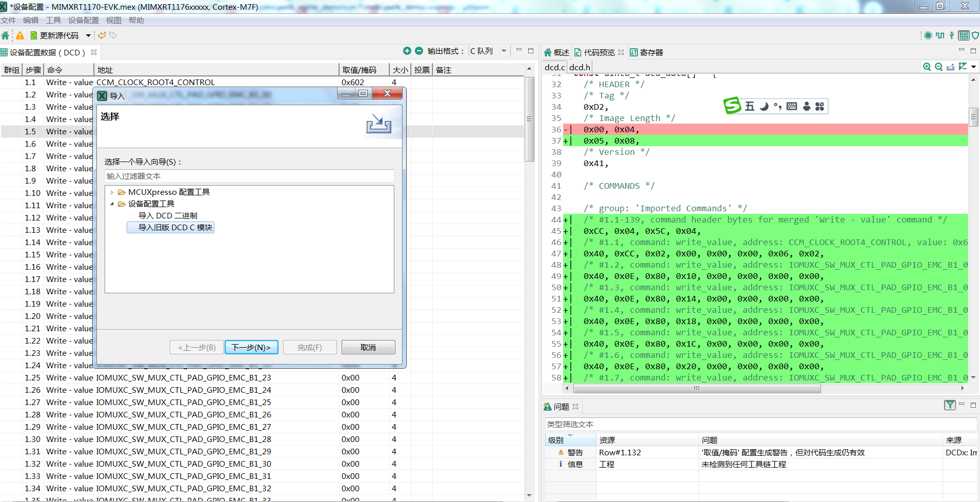This screenshot has width=980, height=502.
Task: Switch to the 寄存器 (Registers) tab
Action: point(646,52)
